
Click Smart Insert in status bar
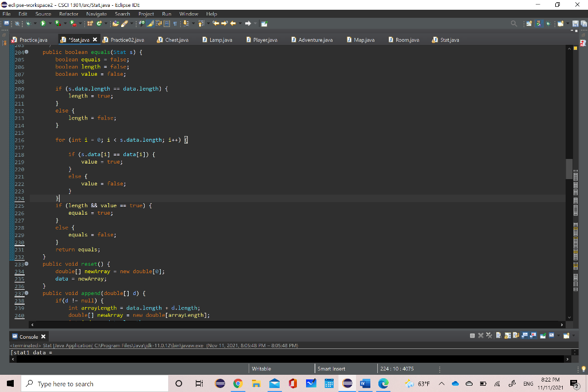click(x=331, y=369)
